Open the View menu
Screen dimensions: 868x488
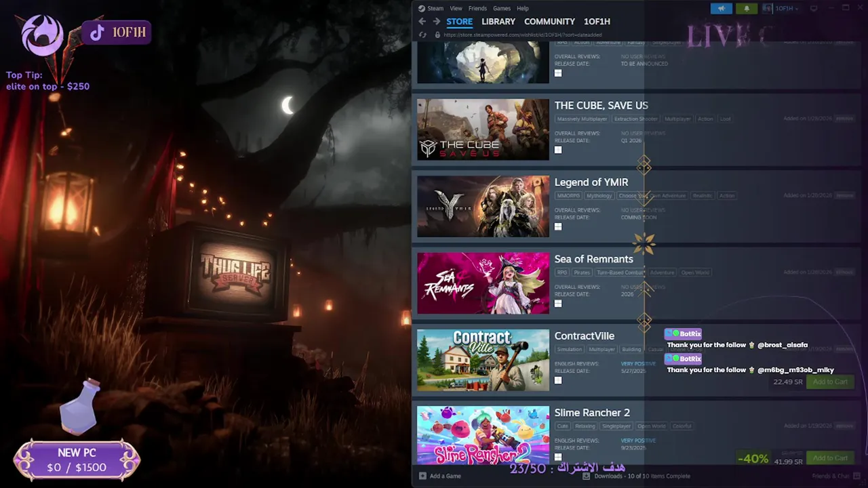click(x=456, y=8)
